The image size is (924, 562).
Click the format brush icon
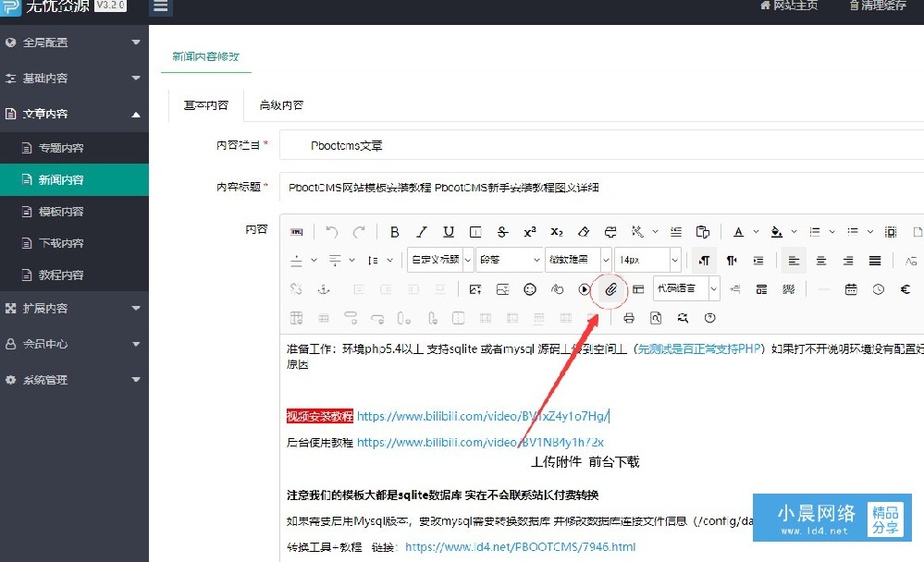click(610, 232)
